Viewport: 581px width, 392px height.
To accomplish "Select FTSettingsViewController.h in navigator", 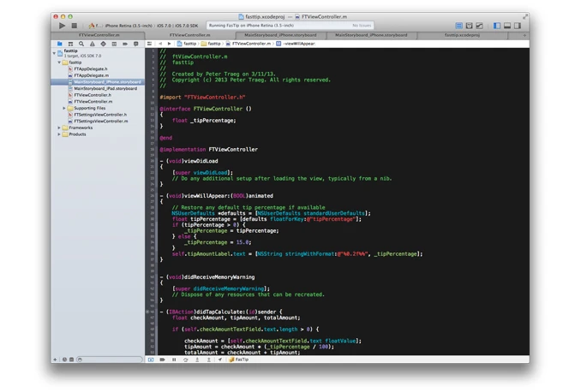I will [x=98, y=115].
